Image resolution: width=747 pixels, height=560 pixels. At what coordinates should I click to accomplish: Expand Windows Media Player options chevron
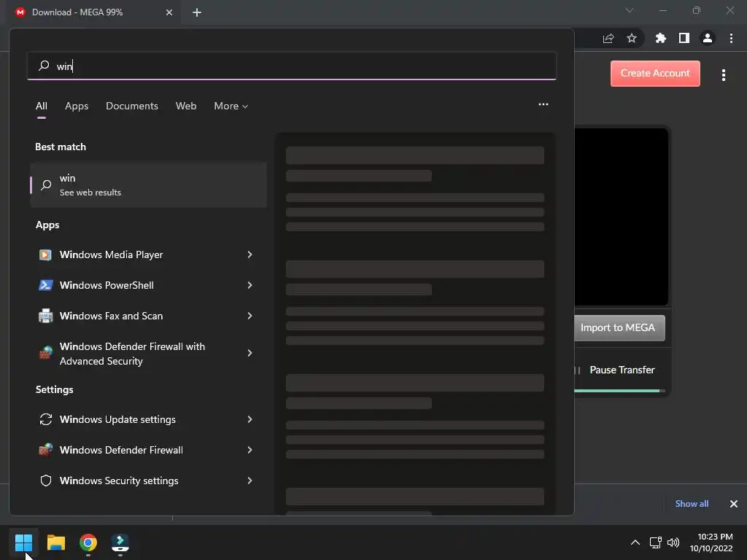pyautogui.click(x=249, y=254)
